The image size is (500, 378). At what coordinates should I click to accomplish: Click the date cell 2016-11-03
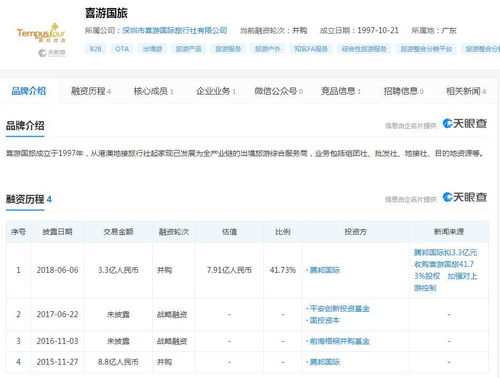coord(57,341)
